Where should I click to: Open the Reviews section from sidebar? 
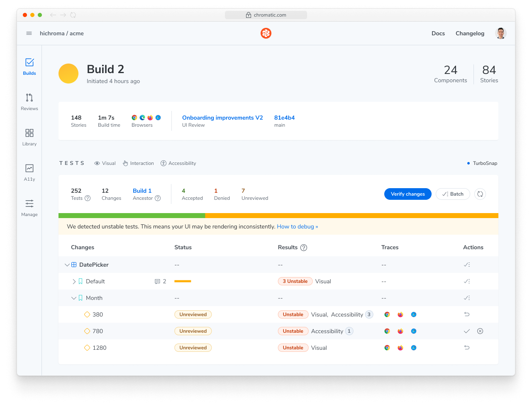pyautogui.click(x=29, y=98)
